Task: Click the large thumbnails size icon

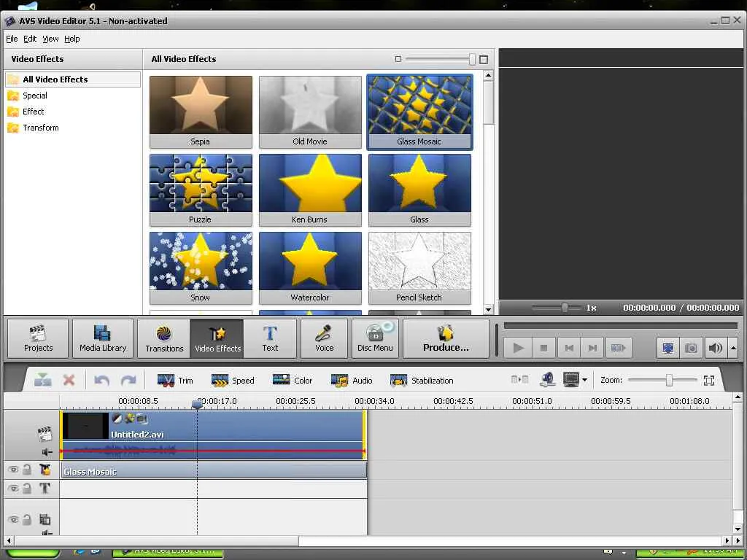Action: (x=484, y=60)
